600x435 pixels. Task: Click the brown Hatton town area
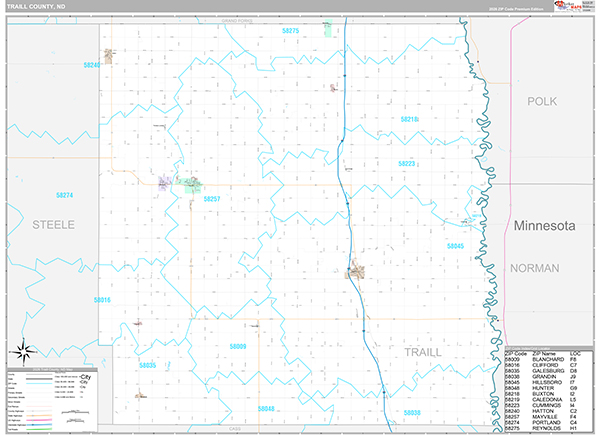108,56
